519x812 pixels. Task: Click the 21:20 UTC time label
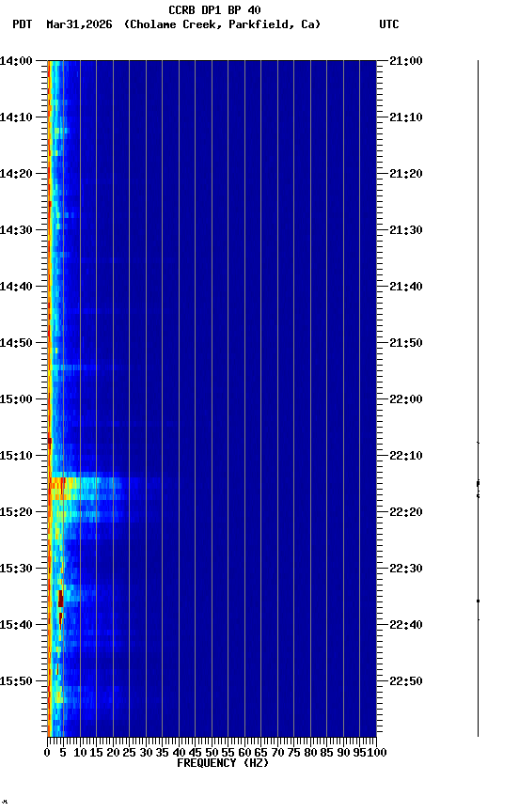point(406,174)
